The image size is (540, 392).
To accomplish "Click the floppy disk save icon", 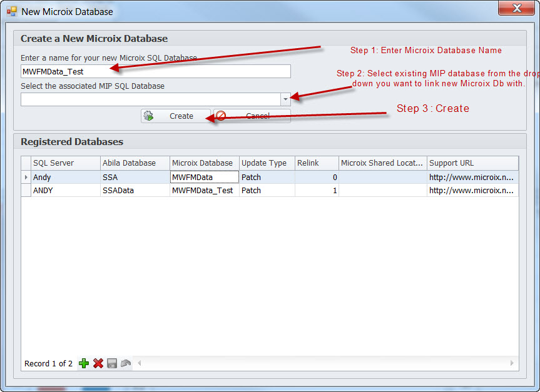I will [x=112, y=363].
